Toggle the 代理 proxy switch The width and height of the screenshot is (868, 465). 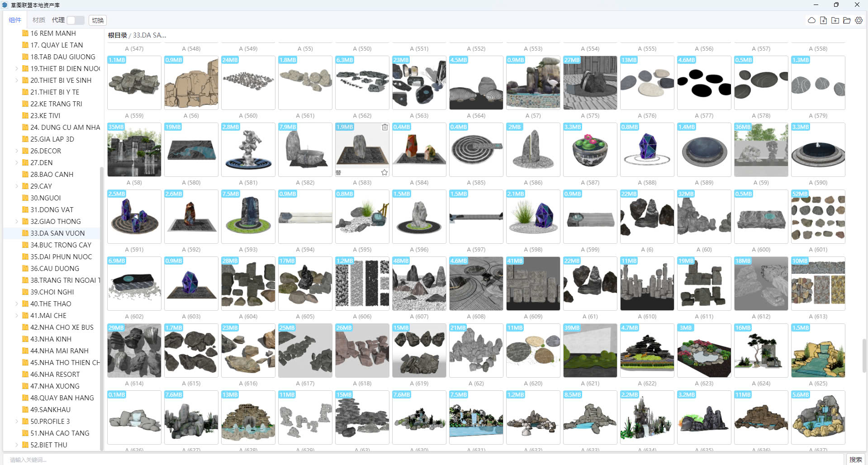[x=75, y=20]
